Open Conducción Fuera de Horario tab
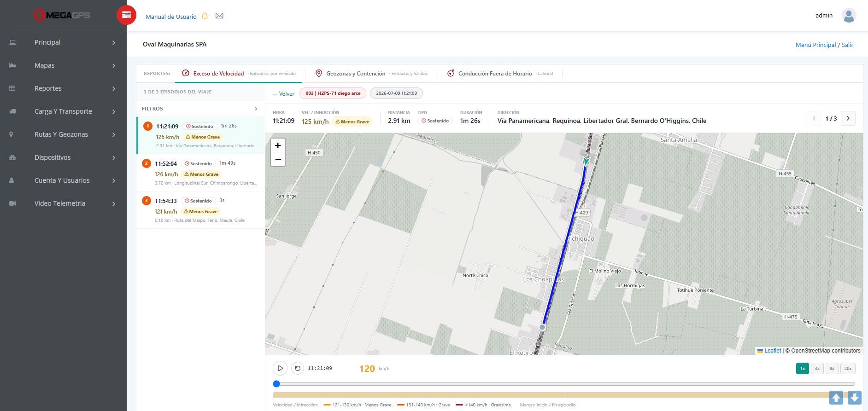868x411 pixels. [x=500, y=73]
